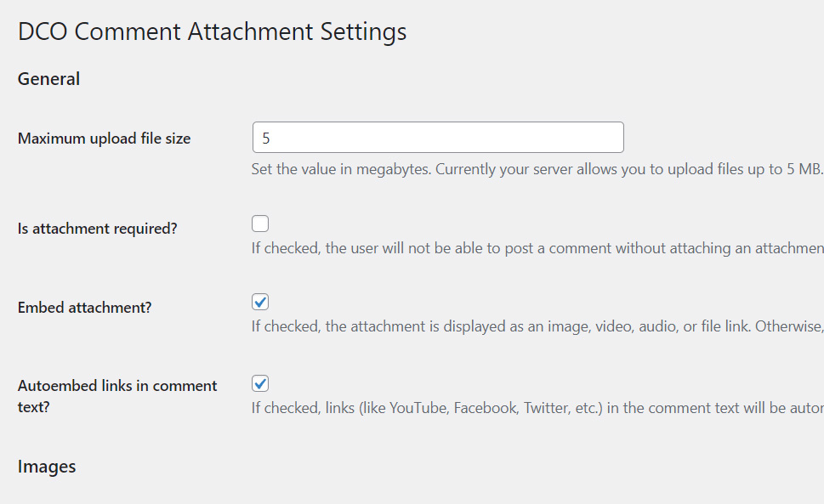Enable the Is attachment required checkbox
Screen dimensions: 824x504
point(260,224)
